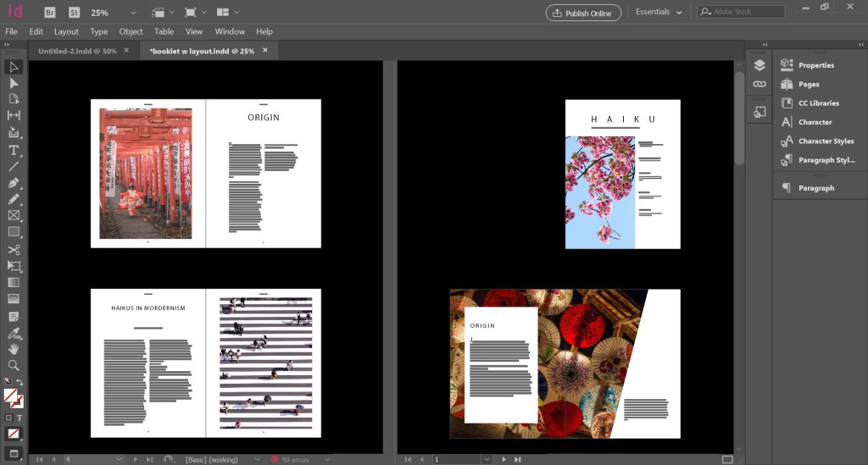Open the Layout menu
The height and width of the screenshot is (465, 868).
[66, 31]
